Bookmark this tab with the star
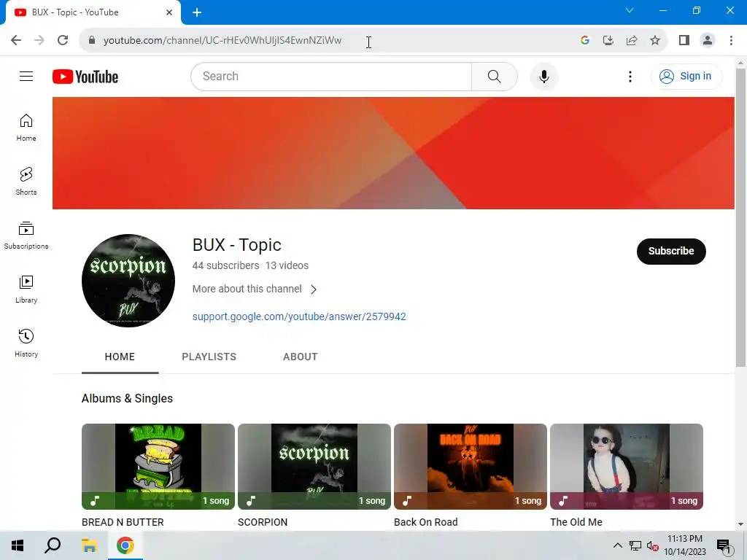Viewport: 747px width, 560px height. tap(655, 40)
